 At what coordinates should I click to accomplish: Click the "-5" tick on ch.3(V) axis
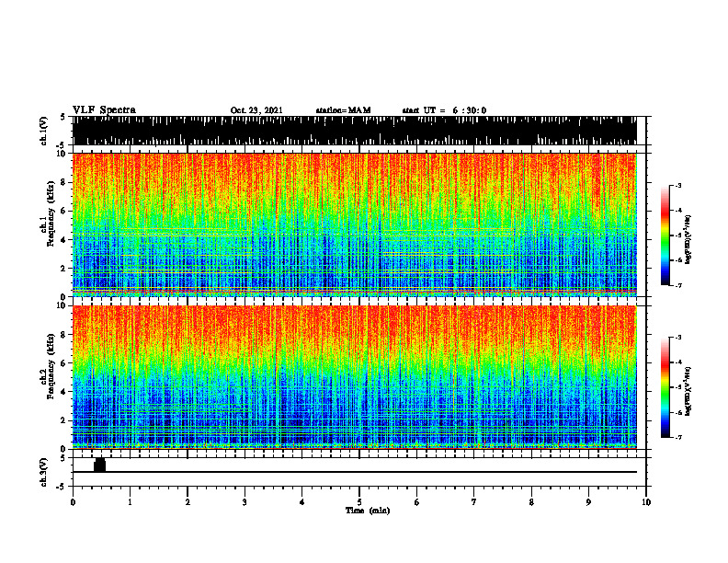click(x=62, y=487)
